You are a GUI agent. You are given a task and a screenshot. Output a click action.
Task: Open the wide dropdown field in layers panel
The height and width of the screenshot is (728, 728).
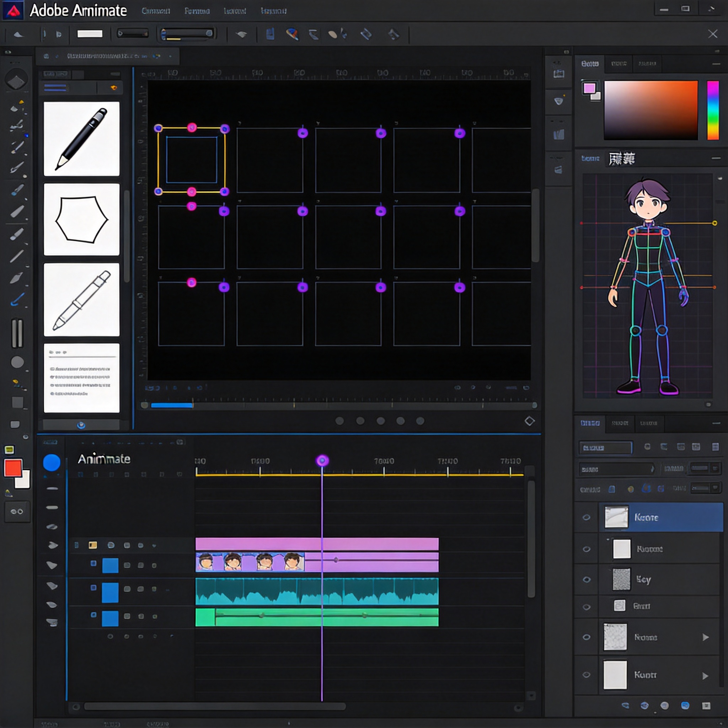(617, 469)
